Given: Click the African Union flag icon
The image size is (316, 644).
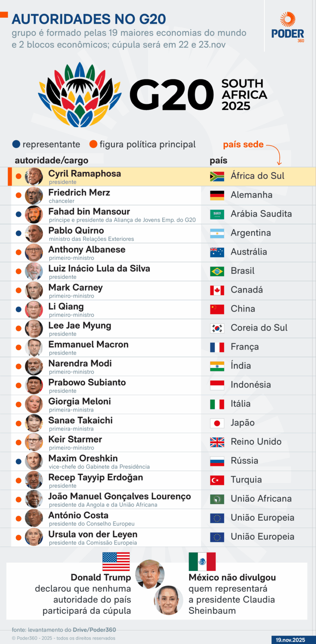Looking at the screenshot, I should click(217, 499).
